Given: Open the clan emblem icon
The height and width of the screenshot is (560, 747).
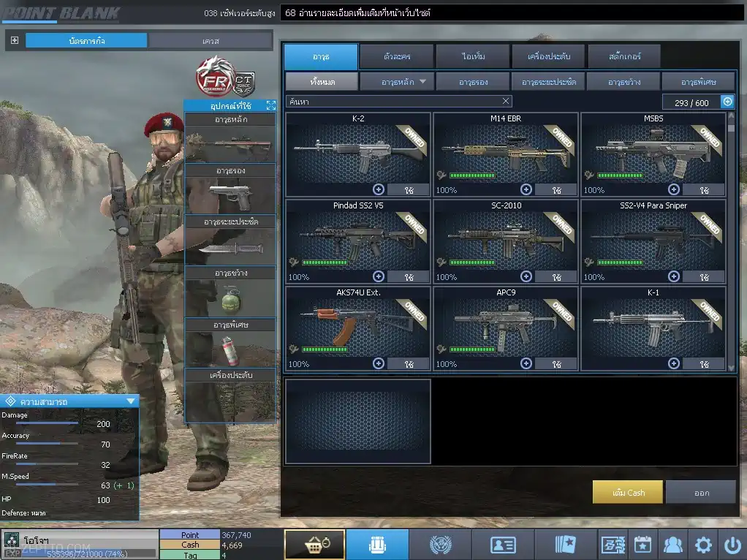Looking at the screenshot, I should 440,545.
